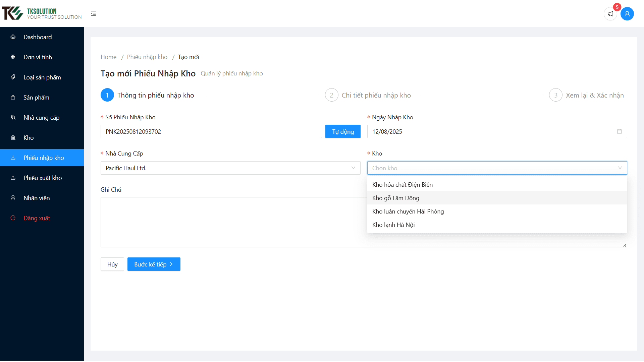The height and width of the screenshot is (362, 644).
Task: Click the calendar icon in date field
Action: [x=619, y=131]
